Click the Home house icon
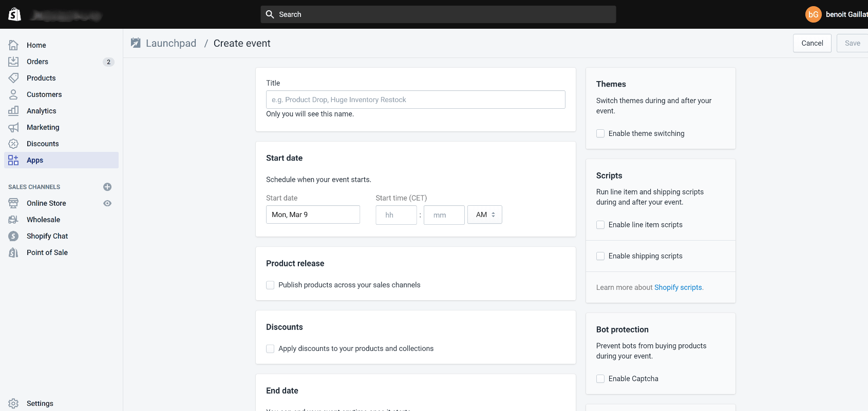The image size is (868, 411). (13, 45)
